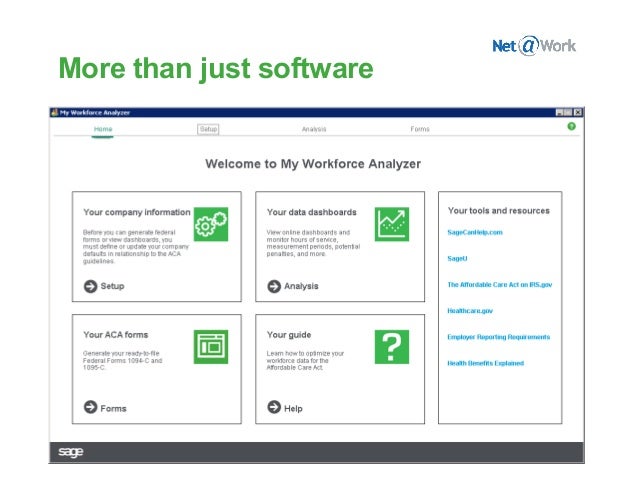Click the Net@Work logo
Screen dimensions: 638x493
pyautogui.click(x=534, y=46)
